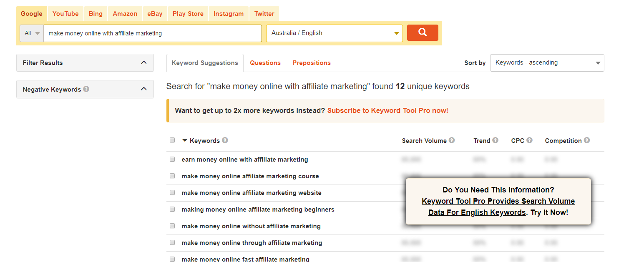The width and height of the screenshot is (644, 262).
Task: Click help icon beside Keywords column header
Action: pyautogui.click(x=225, y=140)
